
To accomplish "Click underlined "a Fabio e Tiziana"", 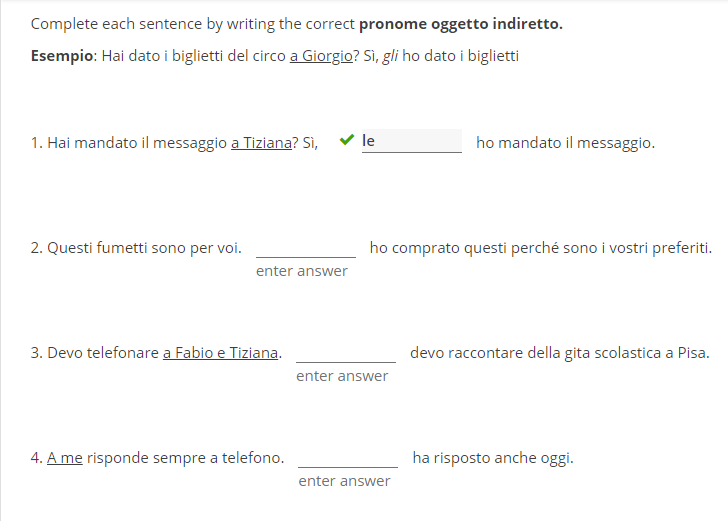I will tap(221, 353).
